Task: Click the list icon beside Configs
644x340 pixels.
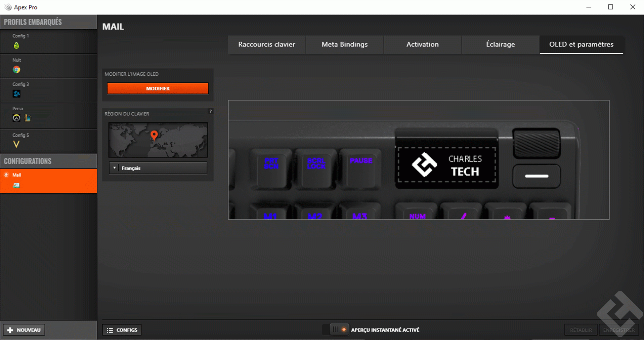Action: tap(110, 330)
